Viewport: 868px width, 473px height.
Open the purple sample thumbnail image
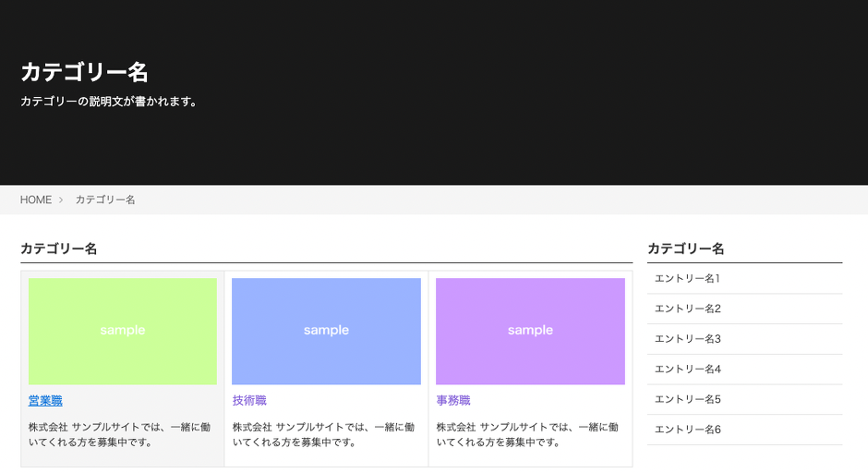[530, 331]
